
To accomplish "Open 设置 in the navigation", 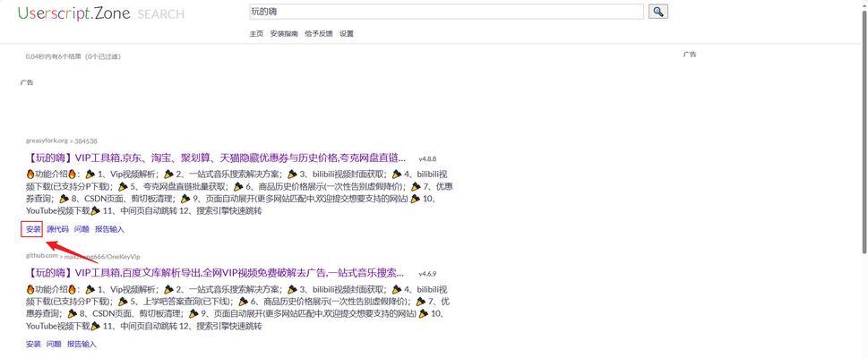I will tap(347, 34).
